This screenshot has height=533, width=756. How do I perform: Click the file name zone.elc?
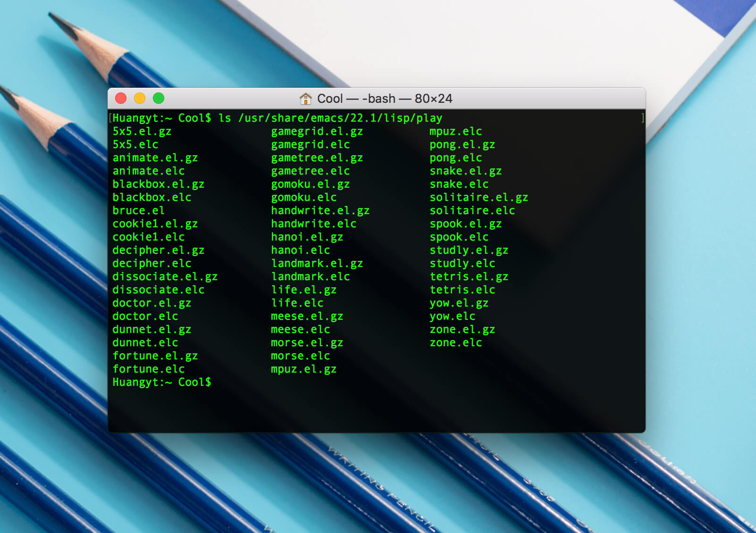click(456, 342)
